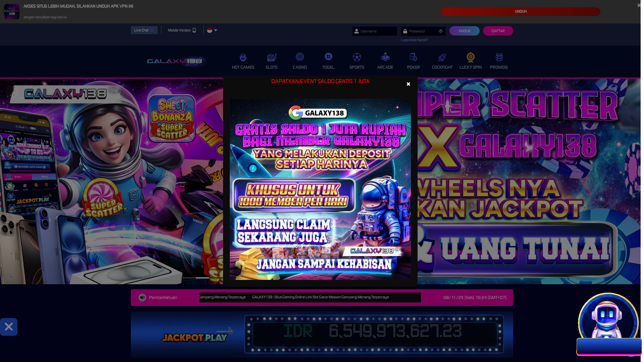Image resolution: width=644 pixels, height=362 pixels.
Task: Open the Arcade joystick icon
Action: pyautogui.click(x=385, y=57)
